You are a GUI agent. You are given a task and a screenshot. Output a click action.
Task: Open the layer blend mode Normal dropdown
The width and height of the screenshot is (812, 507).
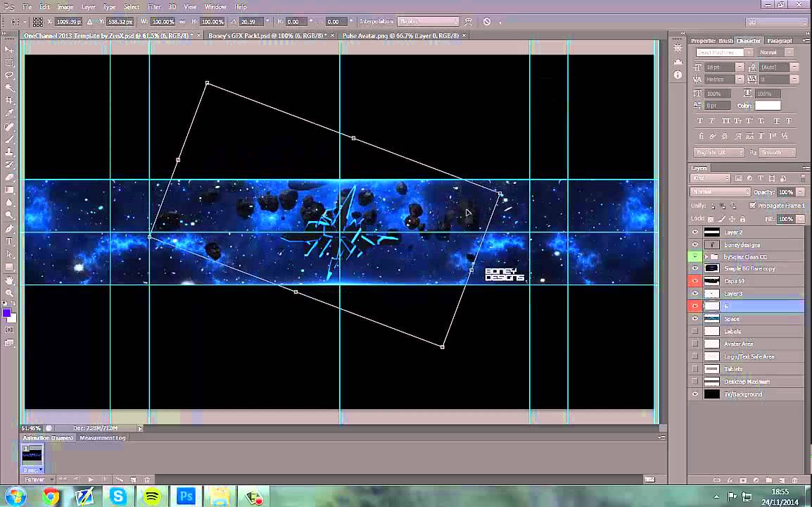[721, 192]
